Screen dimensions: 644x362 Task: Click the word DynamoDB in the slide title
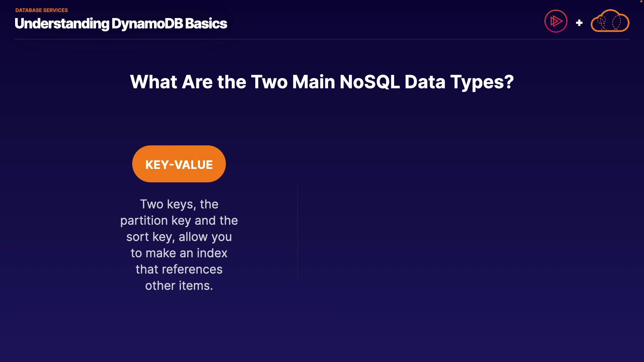coord(147,24)
